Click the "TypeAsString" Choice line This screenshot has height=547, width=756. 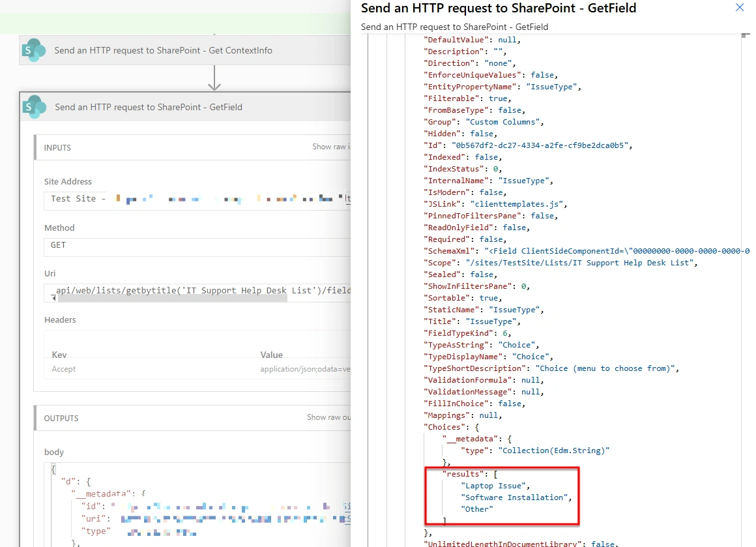point(481,344)
